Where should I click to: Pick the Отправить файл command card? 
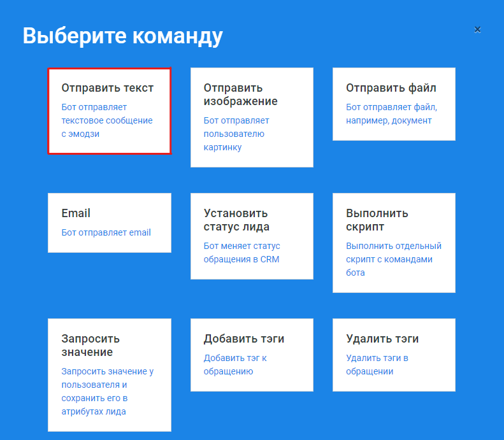394,104
